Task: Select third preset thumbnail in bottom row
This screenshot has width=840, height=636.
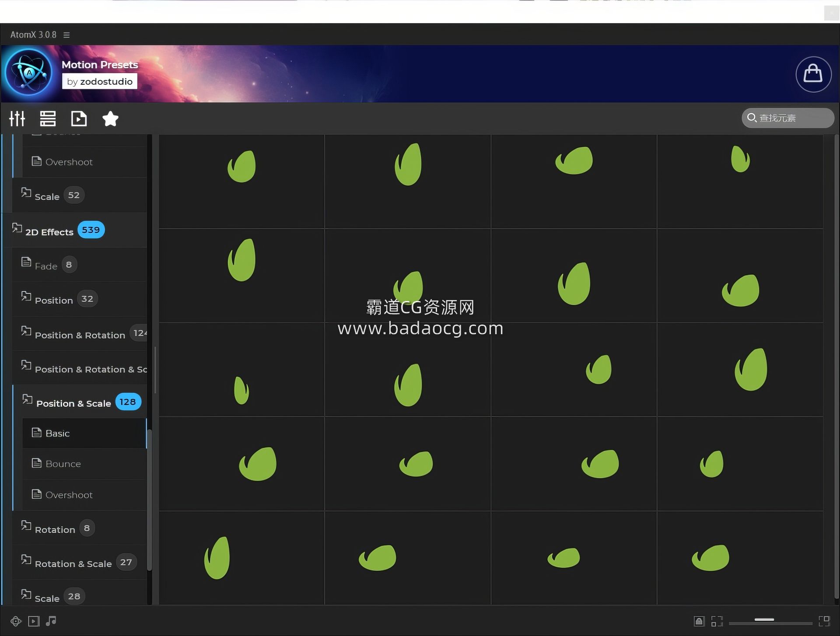Action: click(x=574, y=558)
